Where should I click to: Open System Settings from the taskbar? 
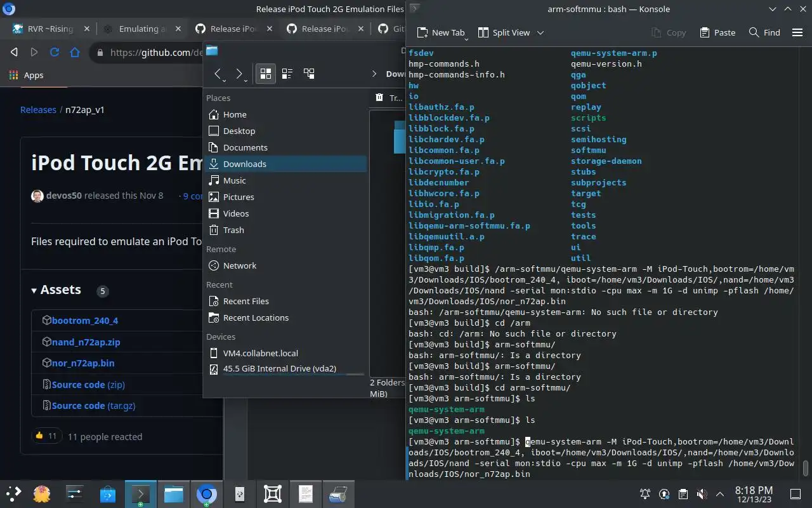[x=74, y=493]
